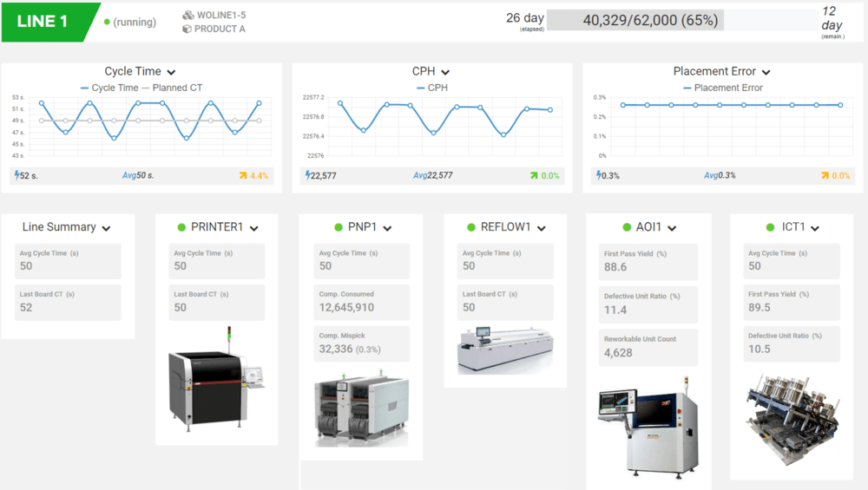Image resolution: width=868 pixels, height=490 pixels.
Task: Expand the Placement Error chart dropdown
Action: click(766, 73)
